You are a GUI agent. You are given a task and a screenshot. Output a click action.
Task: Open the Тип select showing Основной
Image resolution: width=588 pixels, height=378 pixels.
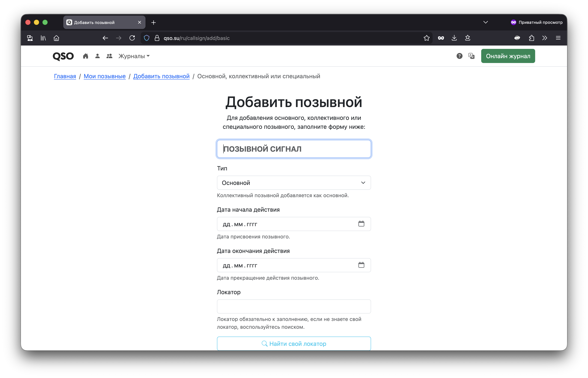[294, 183]
